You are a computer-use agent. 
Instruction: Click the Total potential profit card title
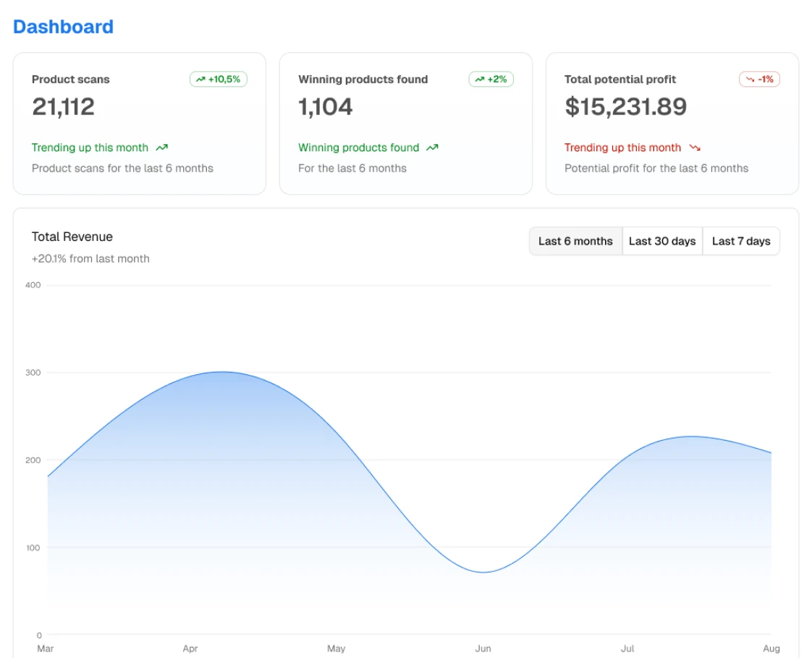coord(620,80)
